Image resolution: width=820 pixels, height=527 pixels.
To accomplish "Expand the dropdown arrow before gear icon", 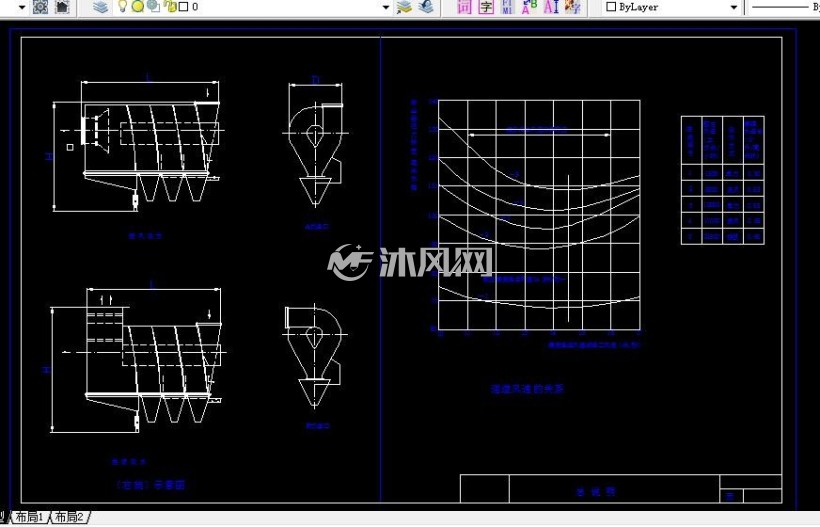I will (x=22, y=7).
